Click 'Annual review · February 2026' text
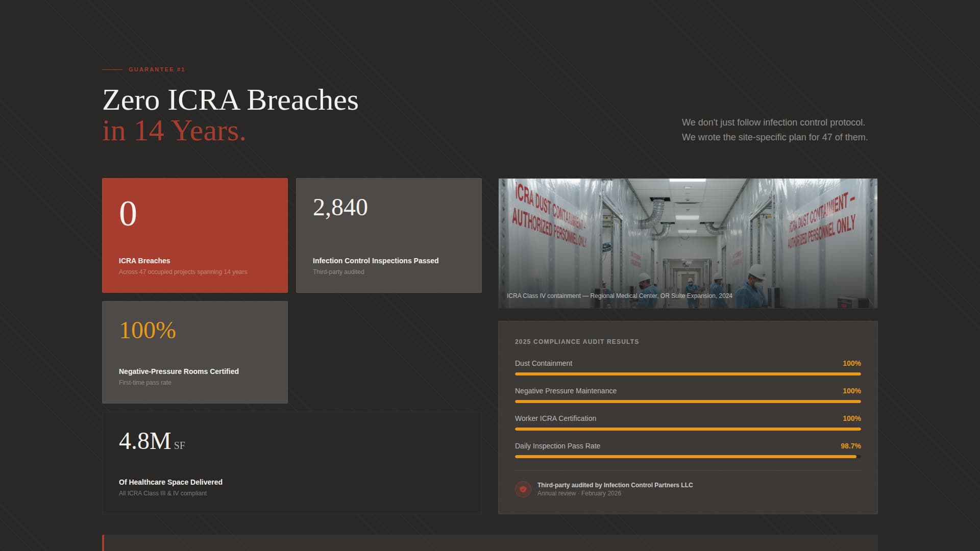980x551 pixels. click(579, 493)
